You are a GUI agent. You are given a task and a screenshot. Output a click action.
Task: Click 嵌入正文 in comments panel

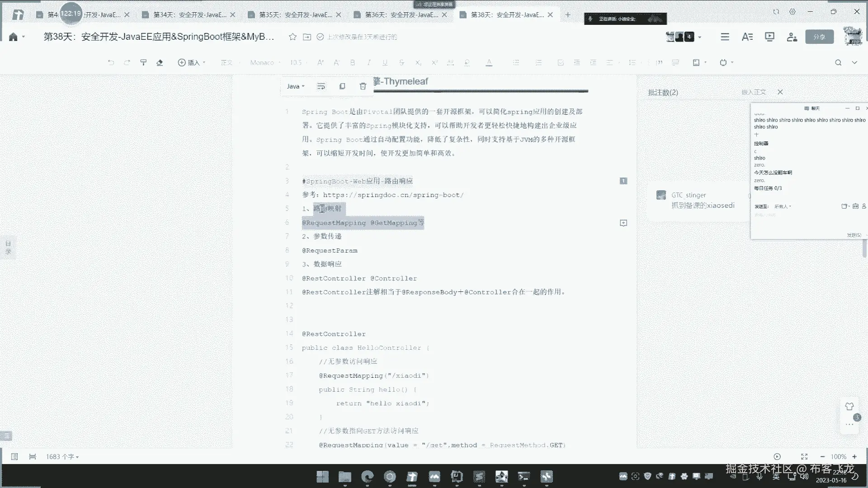753,92
